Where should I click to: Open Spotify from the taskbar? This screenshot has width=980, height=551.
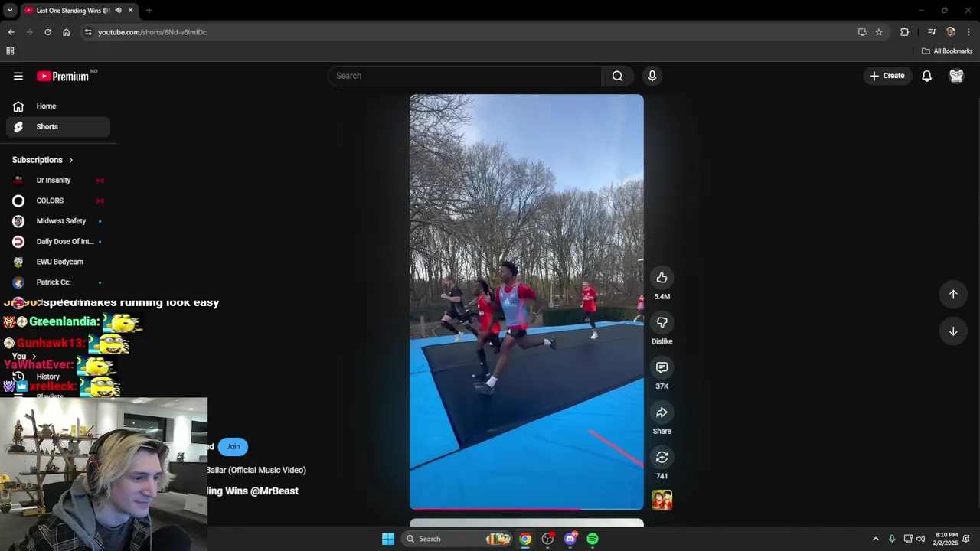[593, 539]
